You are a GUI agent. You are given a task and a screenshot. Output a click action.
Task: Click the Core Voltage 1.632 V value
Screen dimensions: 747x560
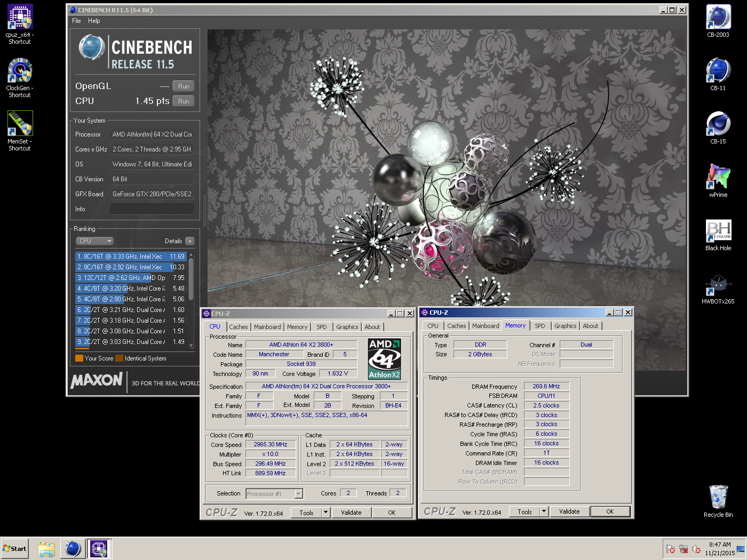pyautogui.click(x=338, y=373)
